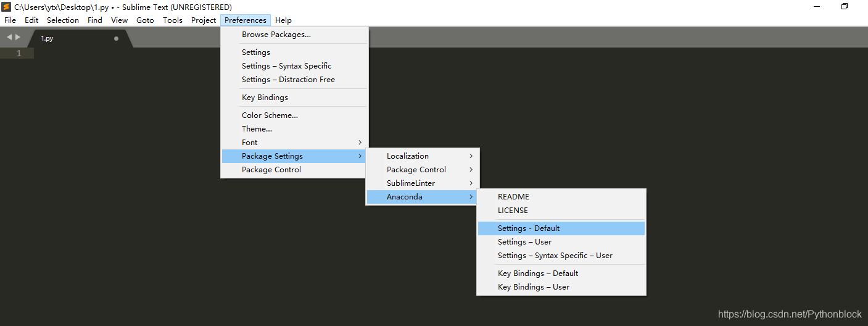Screen dimensions: 868x326
Task: Click the Sublime Text title bar icon
Action: click(x=6, y=7)
